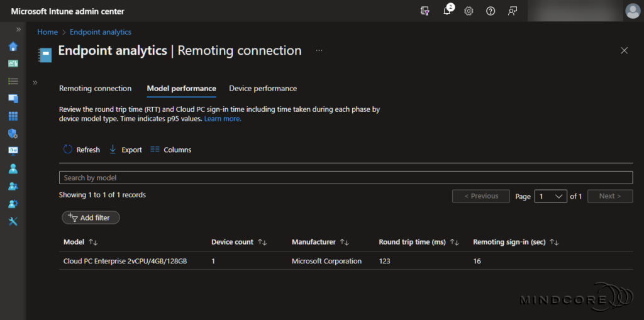Viewport: 644px width, 320px height.
Task: Open the Columns chooser
Action: click(x=170, y=150)
